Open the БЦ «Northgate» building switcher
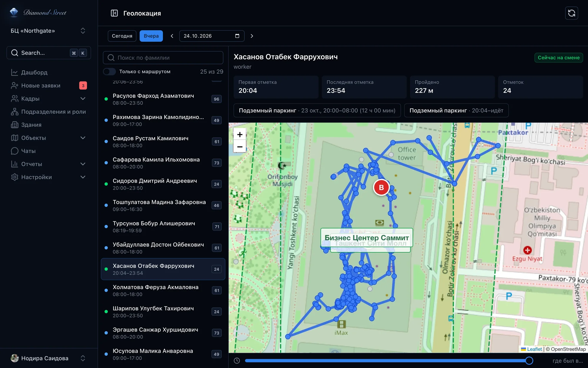The width and height of the screenshot is (588, 368). coord(49,31)
